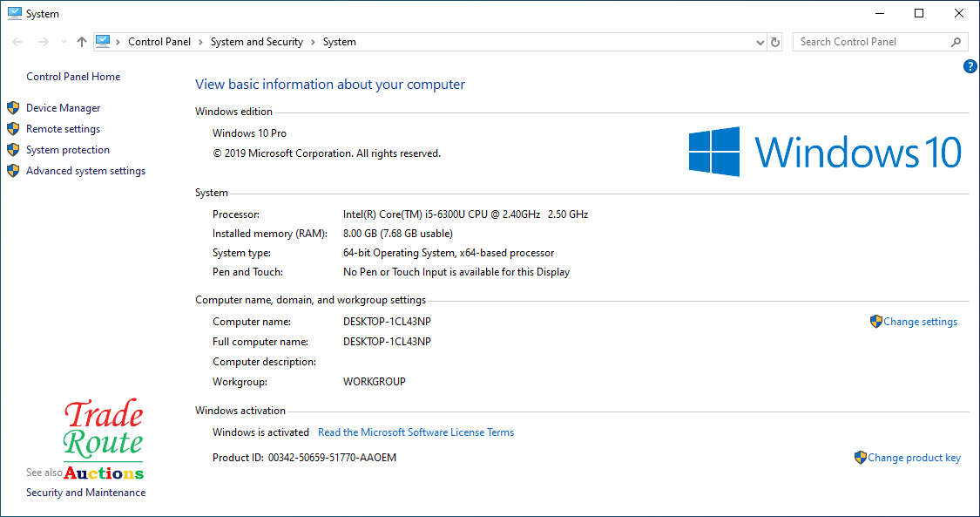Click the blue Help question mark icon

click(x=970, y=66)
